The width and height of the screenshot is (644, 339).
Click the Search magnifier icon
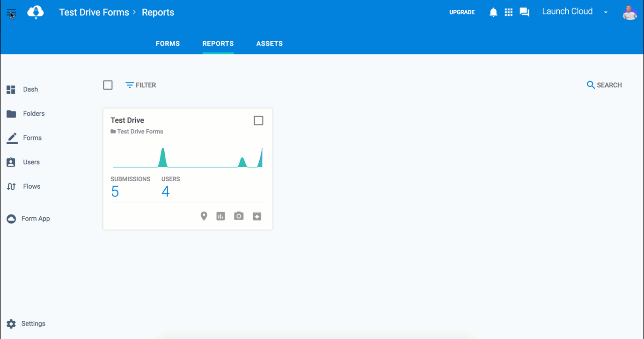(591, 85)
